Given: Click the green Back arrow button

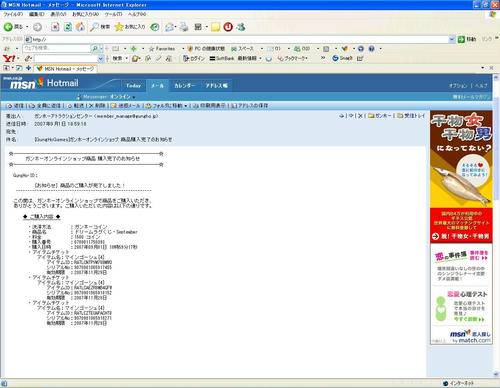Looking at the screenshot, I should 8,27.
